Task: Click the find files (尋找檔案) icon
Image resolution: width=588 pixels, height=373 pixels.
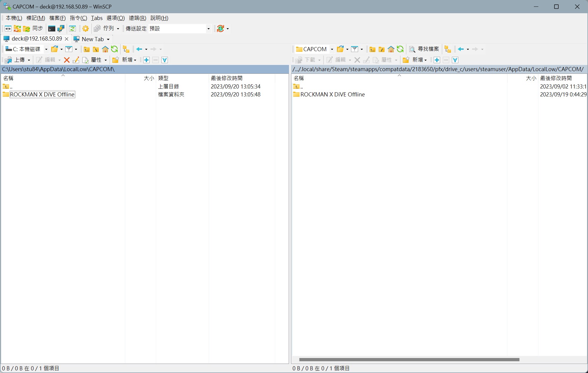Action: pyautogui.click(x=412, y=49)
